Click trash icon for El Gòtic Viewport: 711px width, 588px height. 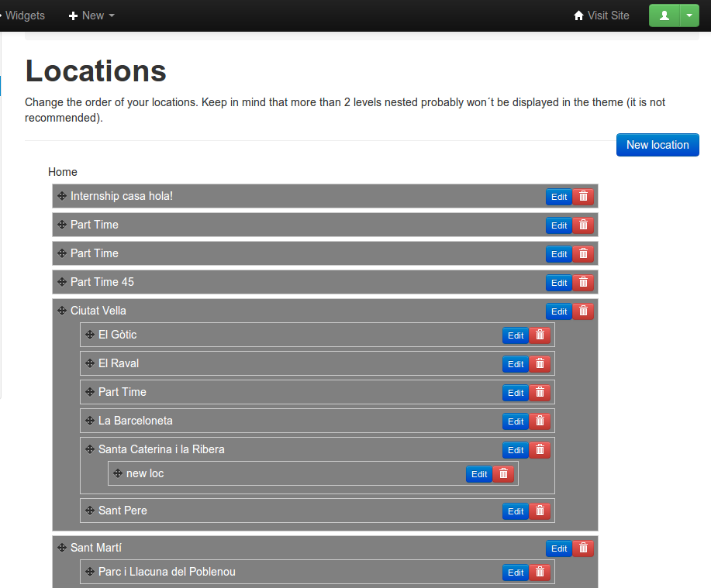[x=540, y=335]
